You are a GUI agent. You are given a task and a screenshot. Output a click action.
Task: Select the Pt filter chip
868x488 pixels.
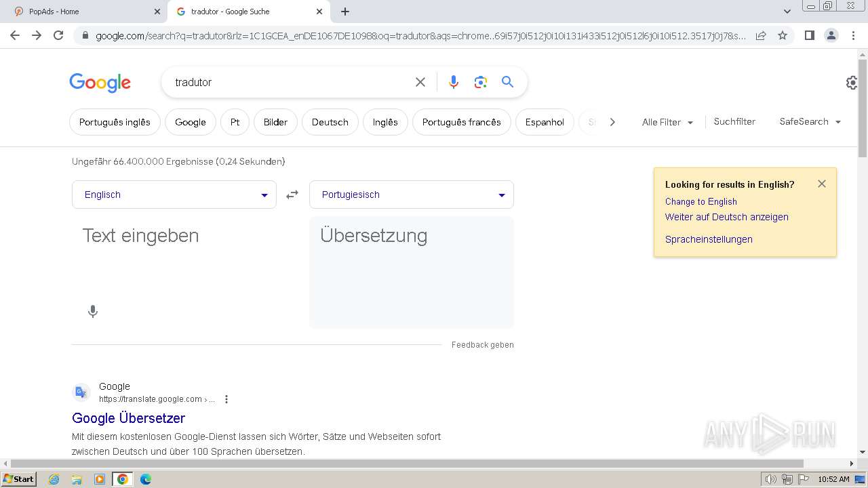[235, 122]
